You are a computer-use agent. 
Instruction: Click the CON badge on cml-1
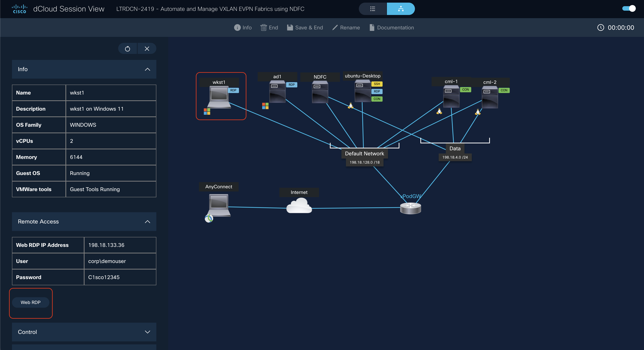pos(465,90)
